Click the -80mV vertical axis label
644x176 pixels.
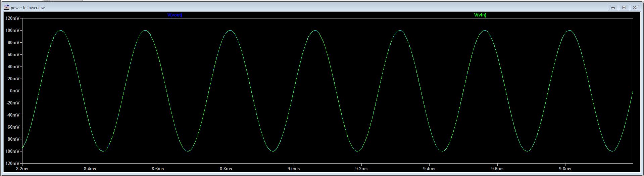click(x=13, y=139)
